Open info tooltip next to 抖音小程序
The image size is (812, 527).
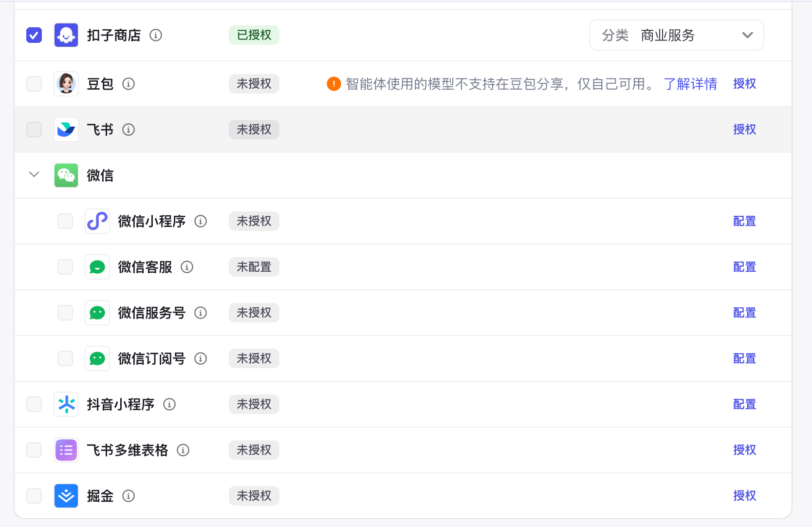(169, 404)
